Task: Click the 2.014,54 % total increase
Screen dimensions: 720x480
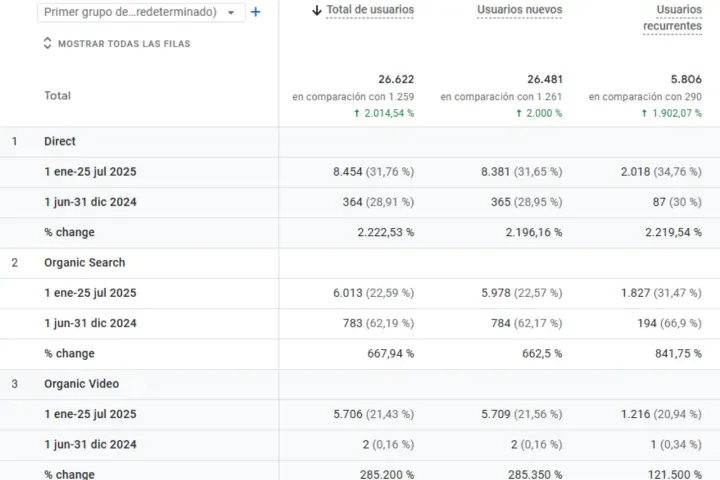Action: pyautogui.click(x=384, y=113)
